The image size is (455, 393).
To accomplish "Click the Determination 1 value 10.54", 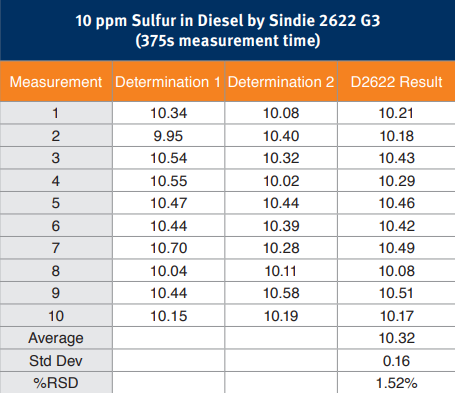I will point(169,158).
